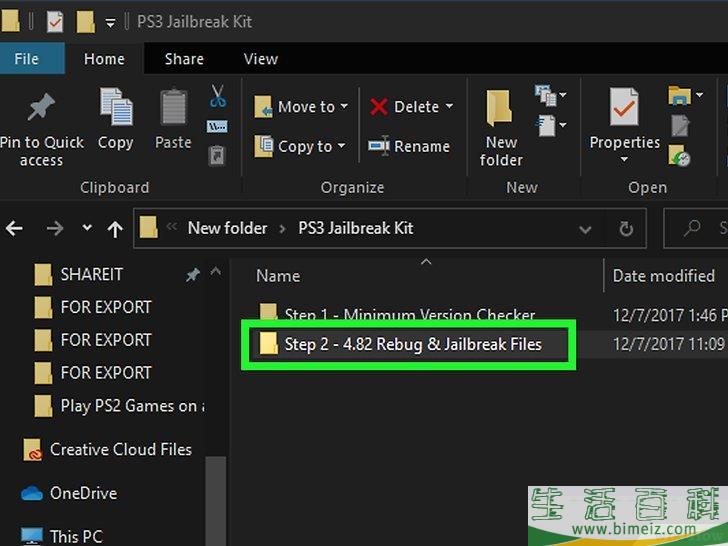Viewport: 728px width, 546px height.
Task: Click the Copy path icon
Action: pyautogui.click(x=217, y=126)
